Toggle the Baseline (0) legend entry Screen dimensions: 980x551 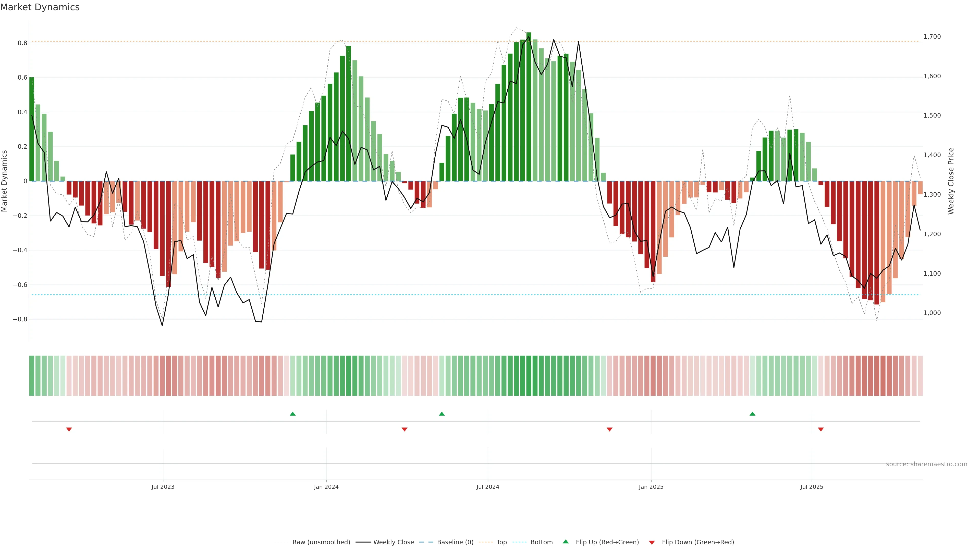point(455,542)
